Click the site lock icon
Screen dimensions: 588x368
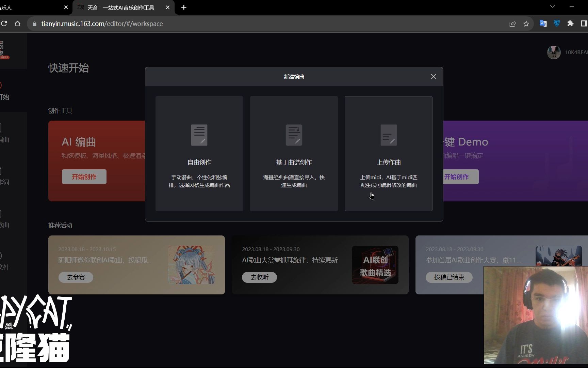click(x=34, y=24)
